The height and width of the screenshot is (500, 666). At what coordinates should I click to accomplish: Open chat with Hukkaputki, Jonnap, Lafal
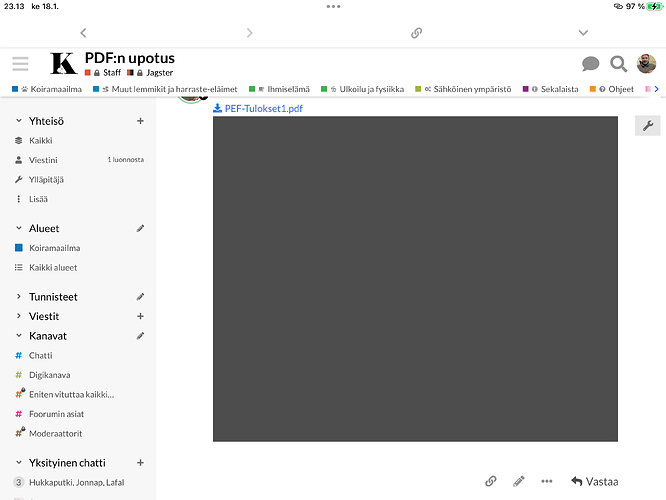(76, 483)
